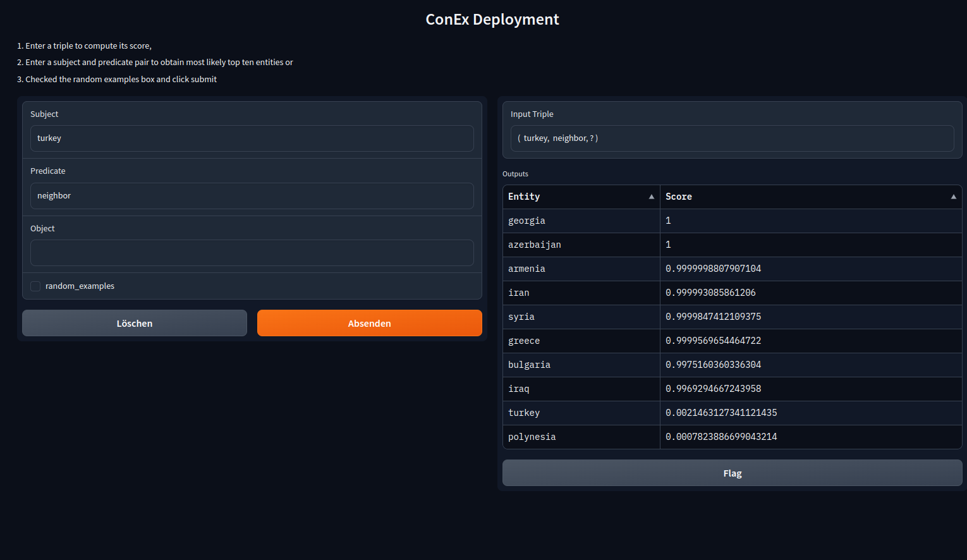Select the score 0.999993085861206
967x560 pixels.
tap(811, 293)
